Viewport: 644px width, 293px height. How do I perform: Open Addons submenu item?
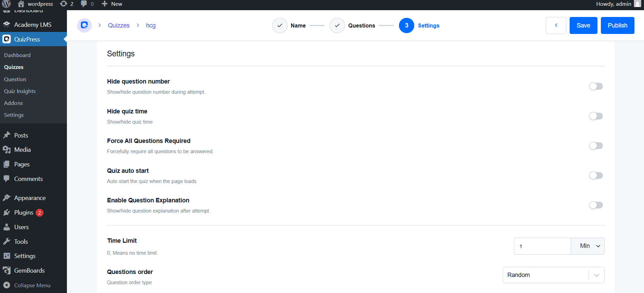(x=13, y=103)
